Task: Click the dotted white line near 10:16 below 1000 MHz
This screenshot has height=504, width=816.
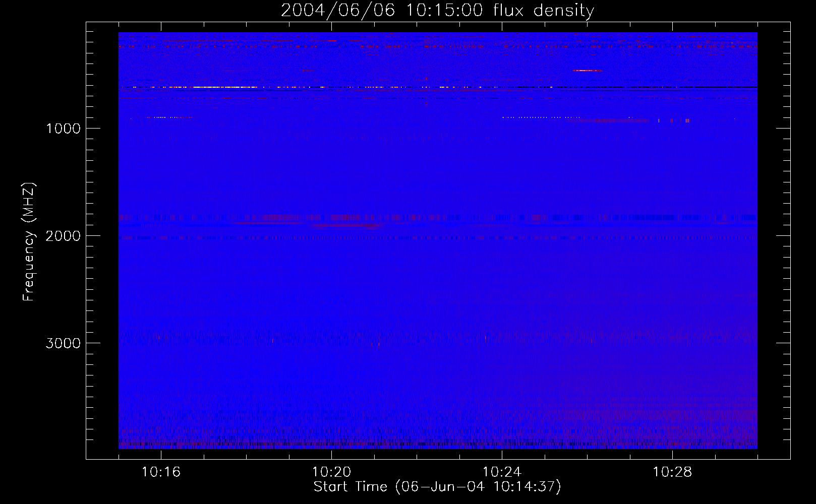Action: pos(169,117)
